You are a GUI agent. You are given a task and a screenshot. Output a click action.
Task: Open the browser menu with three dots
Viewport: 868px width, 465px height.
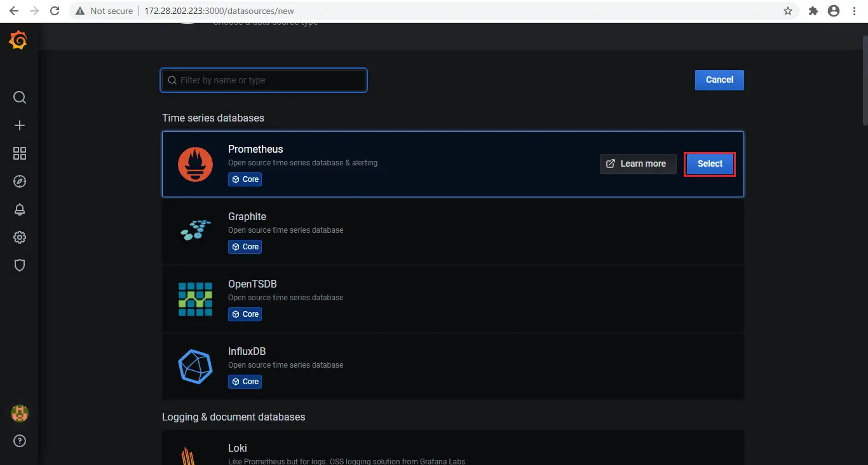pyautogui.click(x=853, y=11)
